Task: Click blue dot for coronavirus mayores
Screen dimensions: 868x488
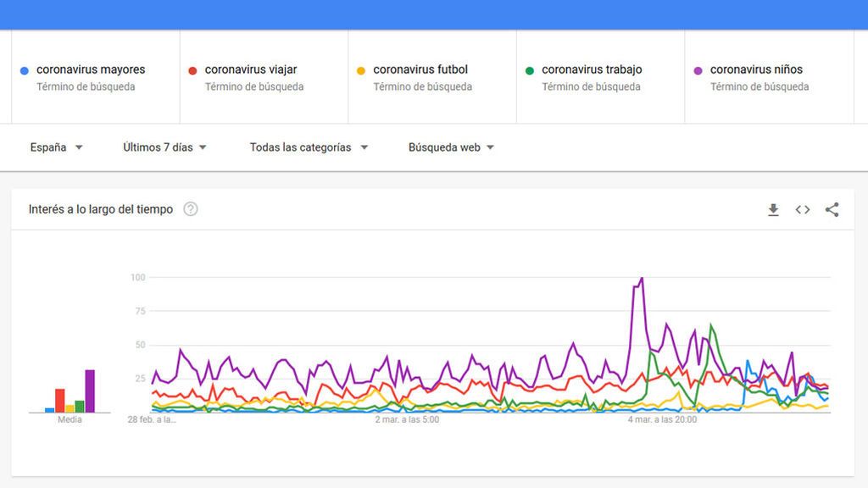Action: coord(25,71)
